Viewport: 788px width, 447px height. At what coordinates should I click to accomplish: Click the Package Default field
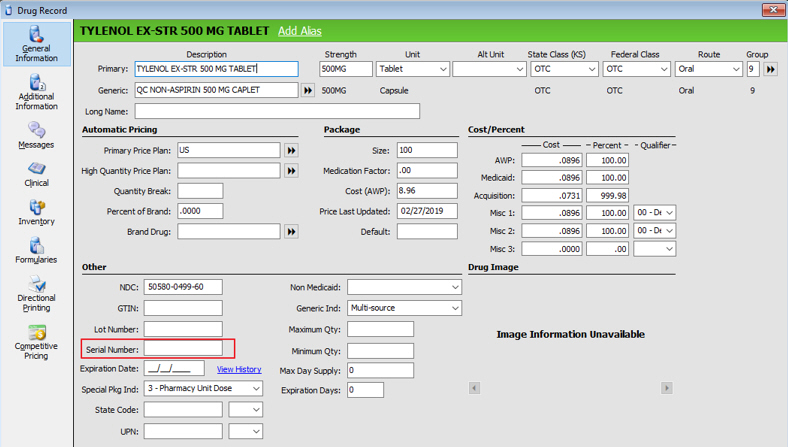pos(427,231)
